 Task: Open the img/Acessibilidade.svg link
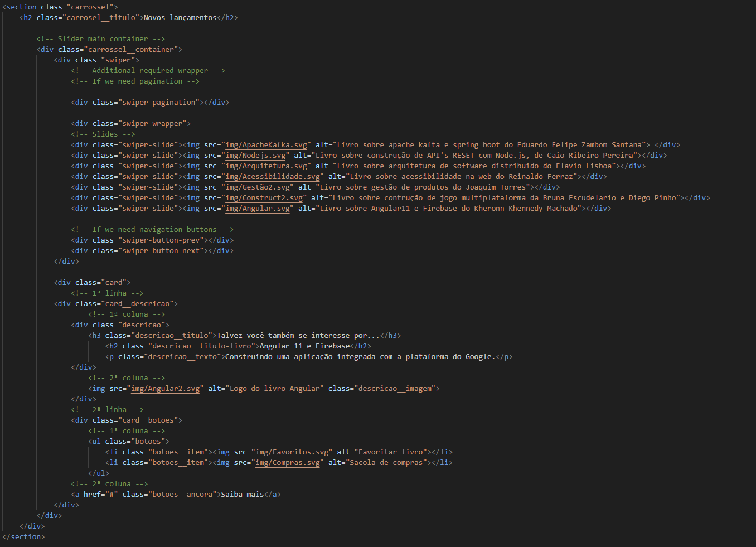coord(273,177)
